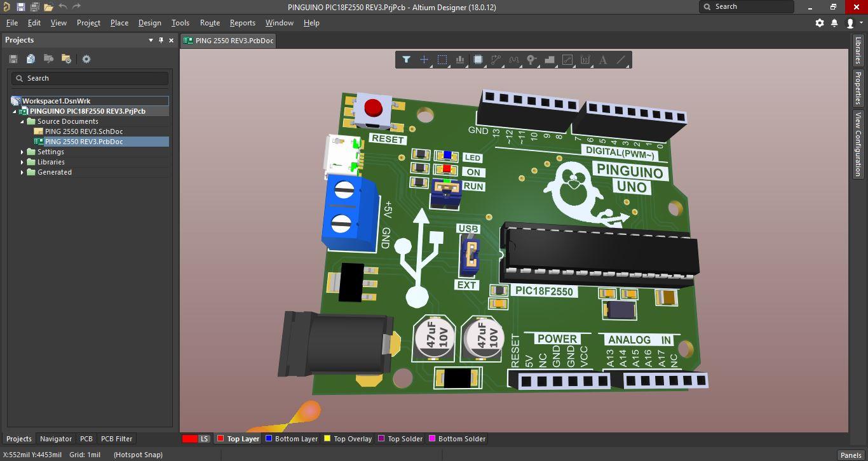Open the Reports menu
Viewport: 868px width, 461px height.
click(x=243, y=23)
